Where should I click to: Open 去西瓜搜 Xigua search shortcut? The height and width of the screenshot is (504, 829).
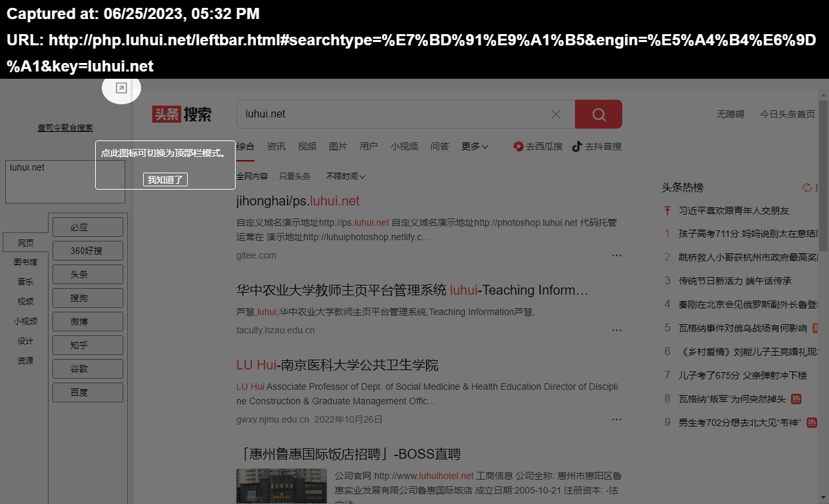point(538,146)
